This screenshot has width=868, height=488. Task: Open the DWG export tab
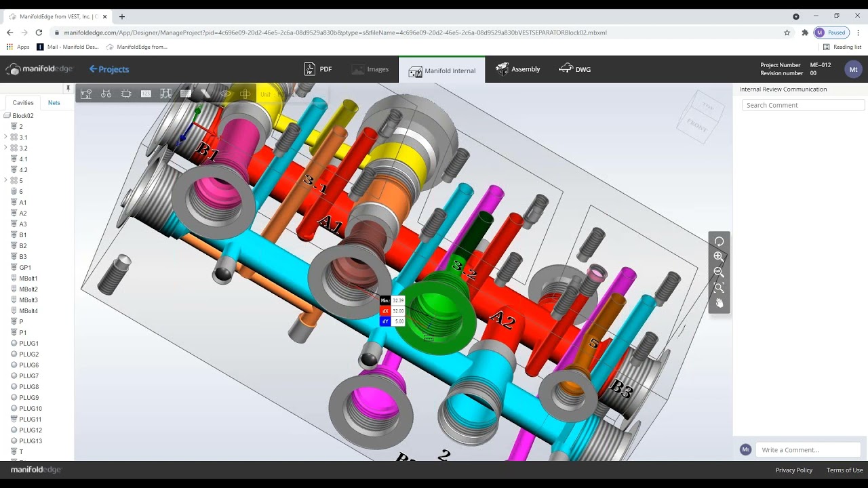click(574, 69)
